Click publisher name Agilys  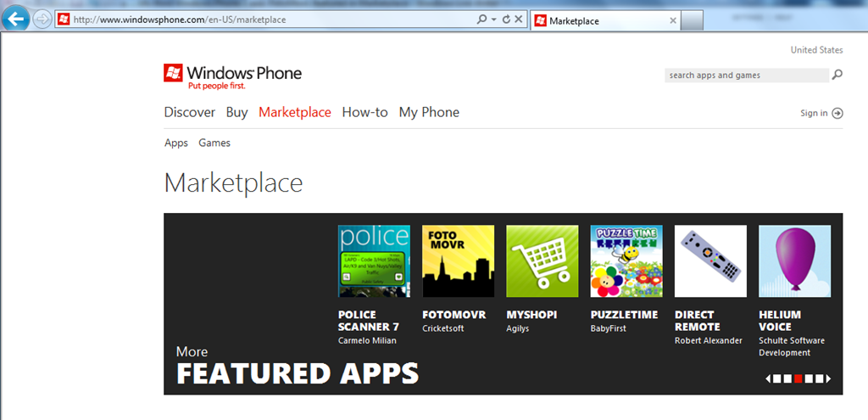(x=519, y=329)
